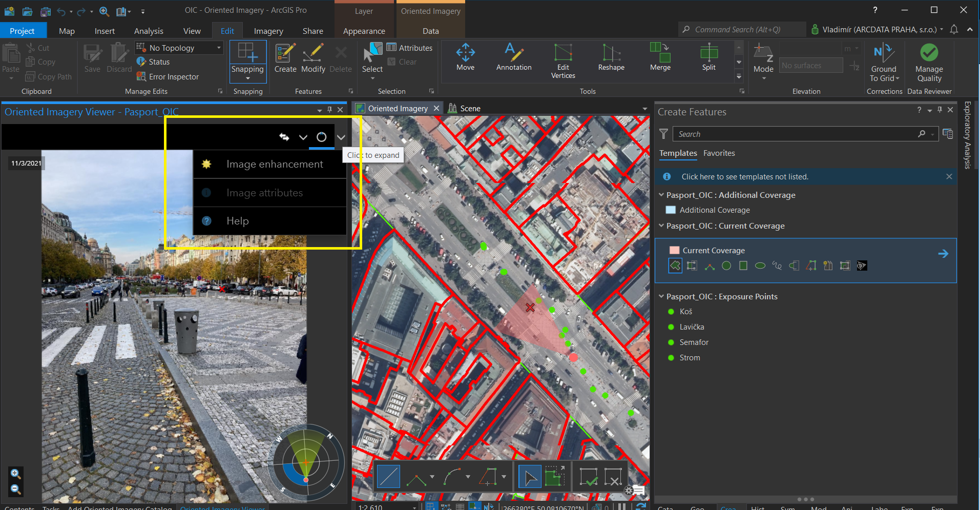
Task: Click 'Click here to see templates not listed'
Action: 745,177
